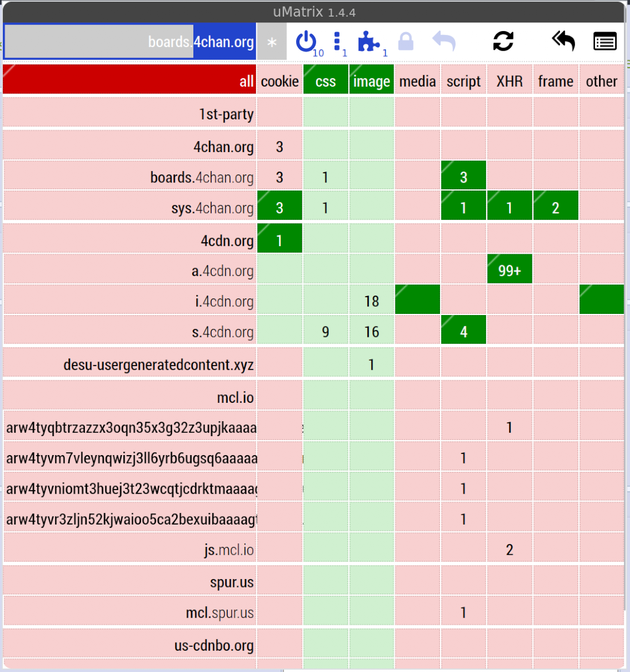Viewport: 630px width, 672px height.
Task: Toggle the other column header
Action: pos(602,79)
